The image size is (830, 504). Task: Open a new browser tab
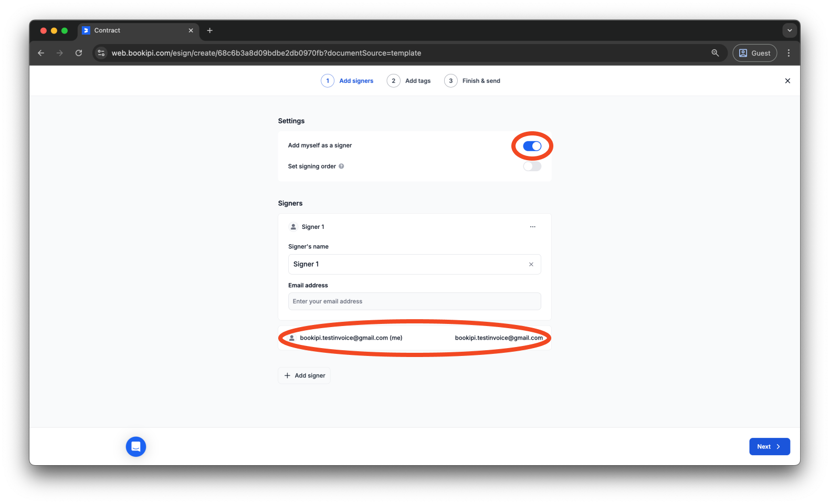209,30
